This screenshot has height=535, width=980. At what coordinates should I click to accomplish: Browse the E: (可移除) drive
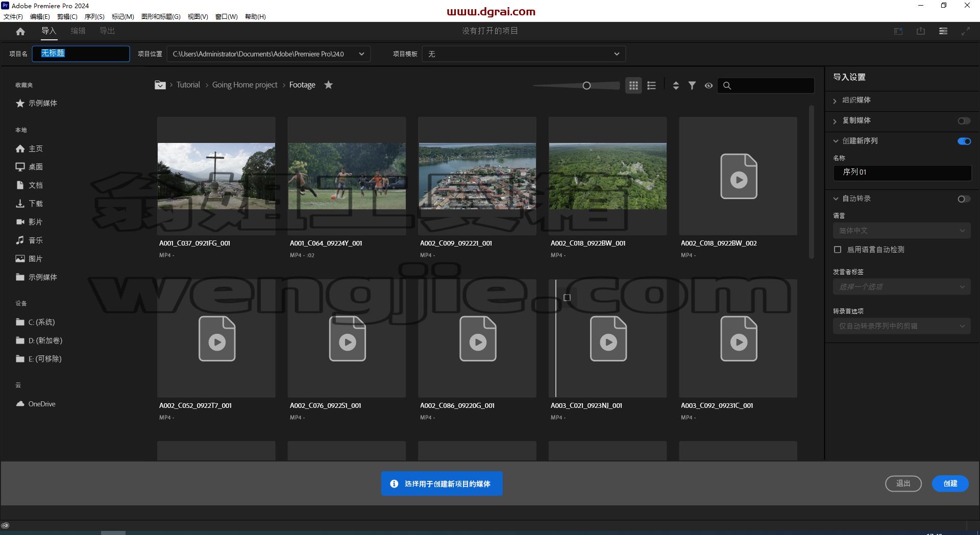pyautogui.click(x=39, y=359)
